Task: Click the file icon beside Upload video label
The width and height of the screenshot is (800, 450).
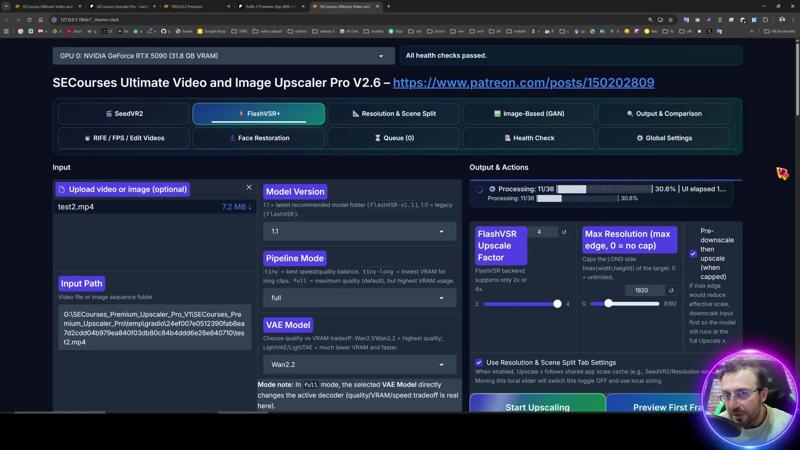Action: coord(62,189)
